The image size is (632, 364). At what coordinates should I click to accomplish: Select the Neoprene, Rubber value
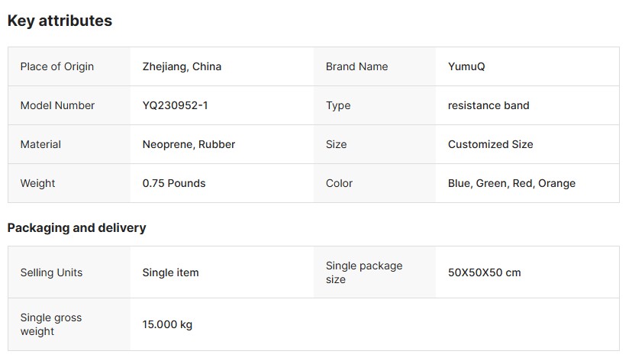coord(189,144)
